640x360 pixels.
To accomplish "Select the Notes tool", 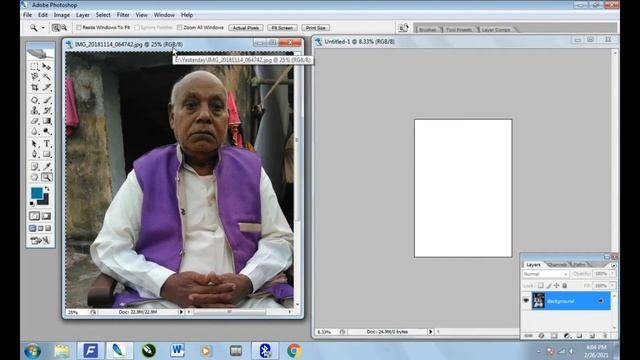I will 35,167.
